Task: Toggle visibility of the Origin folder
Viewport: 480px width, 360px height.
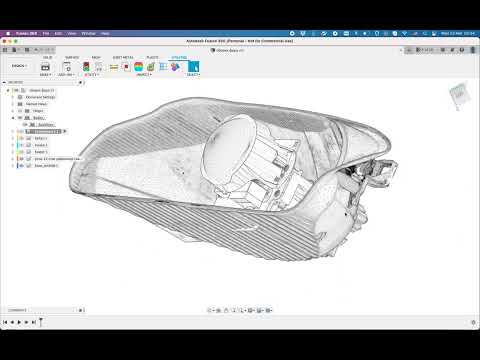Action: coord(20,111)
